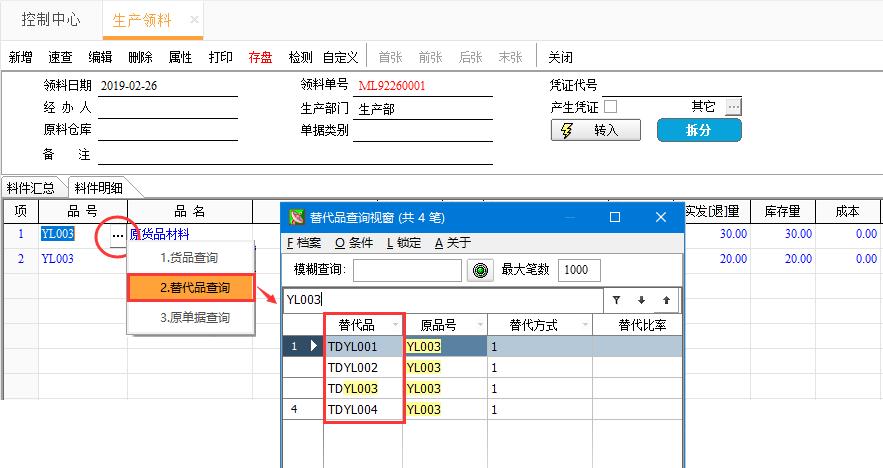The image size is (883, 468).
Task: Click the blue 拆分 button
Action: pos(699,131)
